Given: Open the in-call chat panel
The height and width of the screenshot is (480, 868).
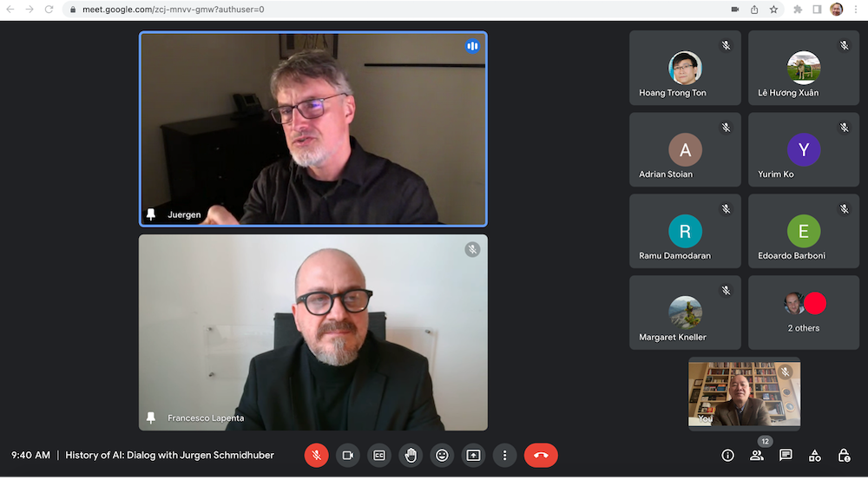Looking at the screenshot, I should 786,455.
